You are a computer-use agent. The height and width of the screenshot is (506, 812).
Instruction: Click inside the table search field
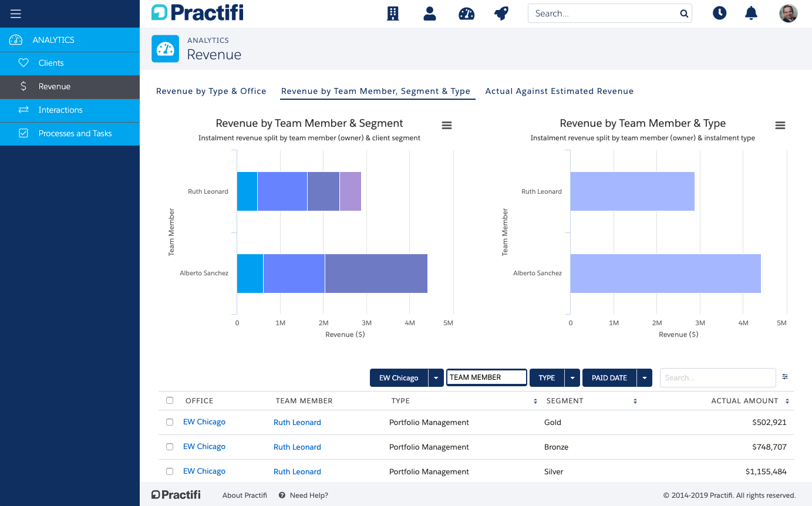pos(717,377)
